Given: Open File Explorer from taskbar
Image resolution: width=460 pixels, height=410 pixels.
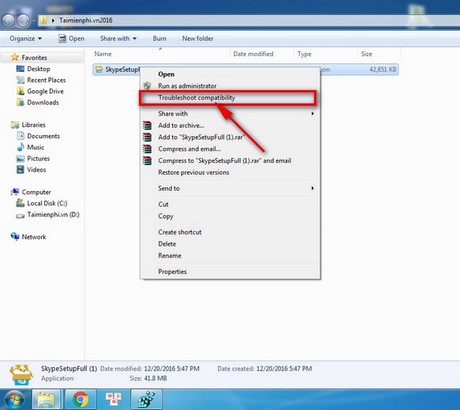Looking at the screenshot, I should pyautogui.click(x=46, y=399).
